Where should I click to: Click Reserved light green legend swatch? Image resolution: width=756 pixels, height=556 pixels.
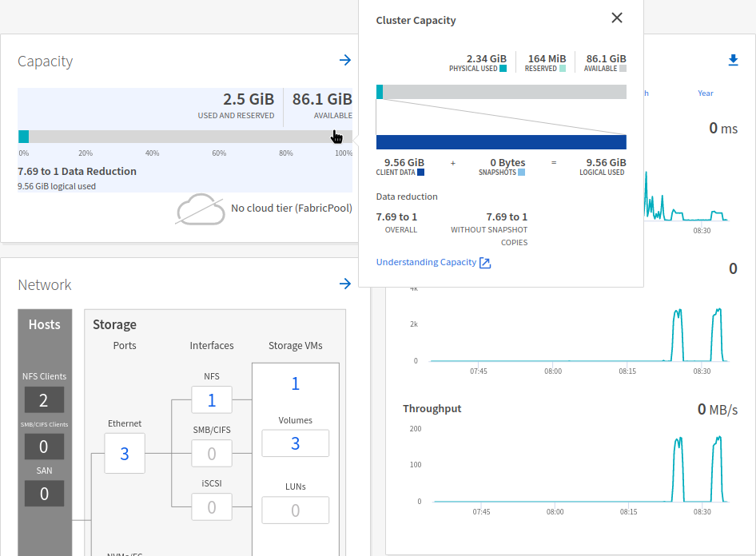coord(562,69)
